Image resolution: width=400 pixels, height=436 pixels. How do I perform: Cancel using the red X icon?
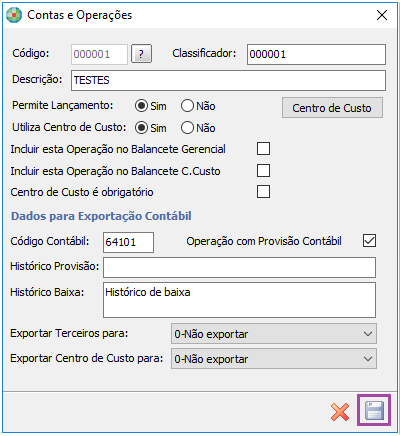pyautogui.click(x=340, y=412)
